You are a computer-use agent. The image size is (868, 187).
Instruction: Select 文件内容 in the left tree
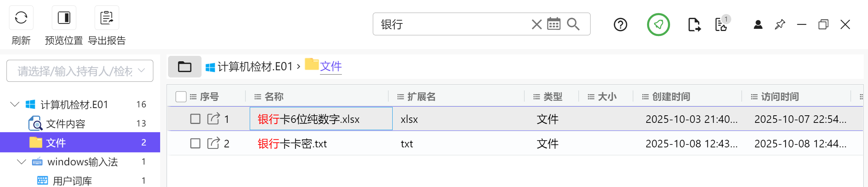coord(65,124)
